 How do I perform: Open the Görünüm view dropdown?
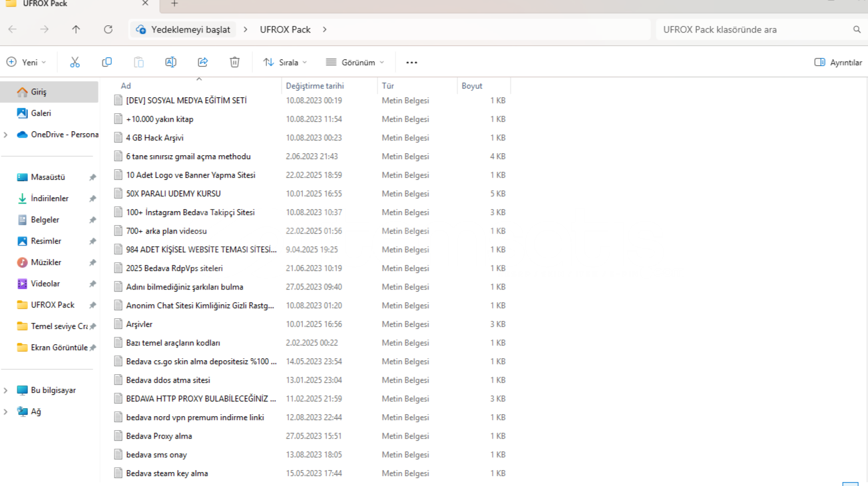tap(355, 62)
